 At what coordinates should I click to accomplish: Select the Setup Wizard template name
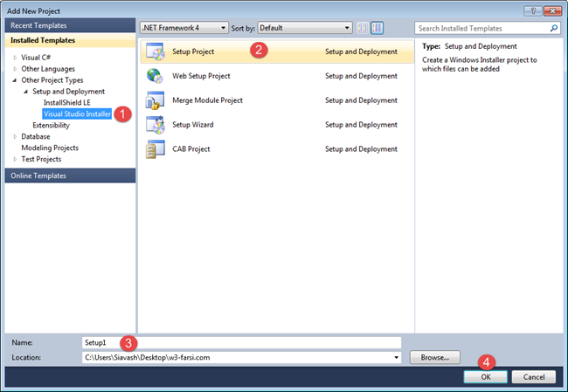coord(193,125)
